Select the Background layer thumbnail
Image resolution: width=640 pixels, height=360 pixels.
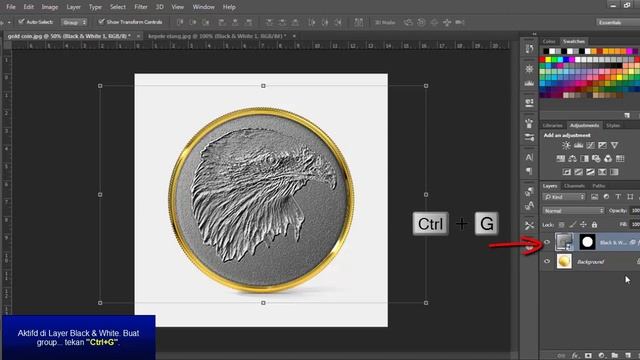(x=564, y=261)
